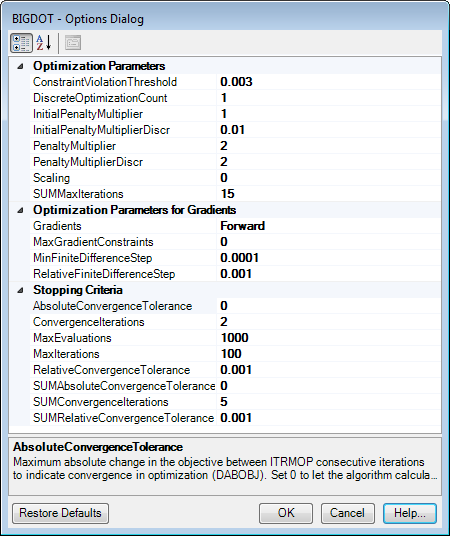The width and height of the screenshot is (450, 536).
Task: Edit the ConstraintViolationThreshold value 0.003
Action: [329, 82]
